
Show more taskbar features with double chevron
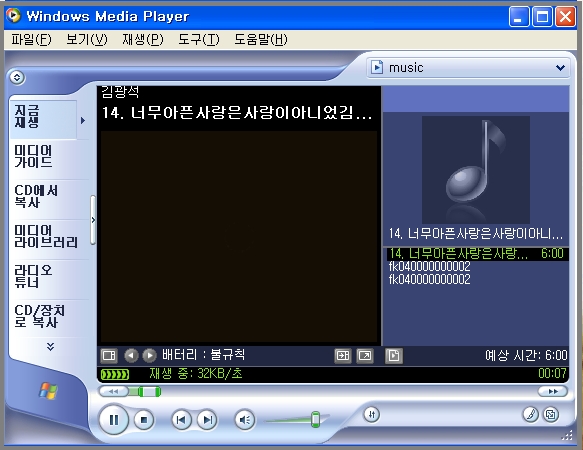(51, 347)
